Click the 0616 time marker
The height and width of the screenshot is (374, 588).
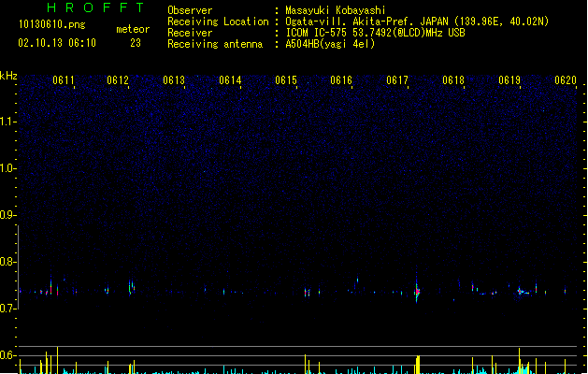coord(341,80)
